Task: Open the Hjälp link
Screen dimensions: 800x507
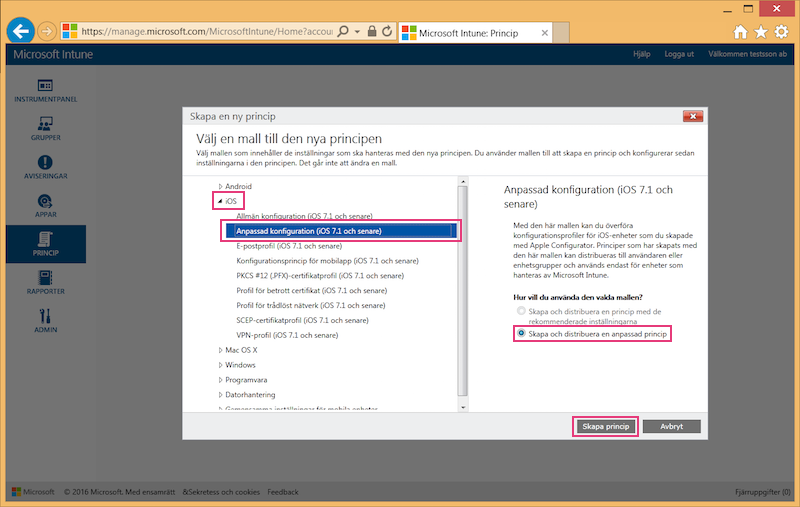Action: 641,54
